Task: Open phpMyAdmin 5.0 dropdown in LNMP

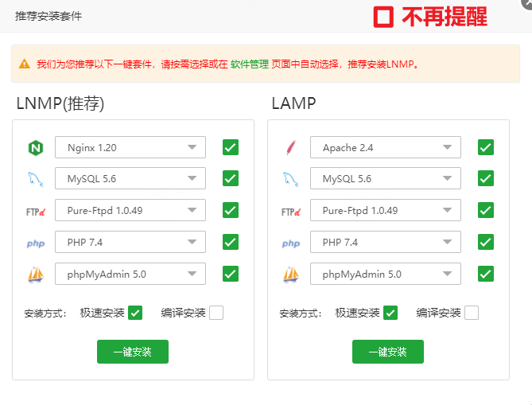Action: pyautogui.click(x=130, y=274)
